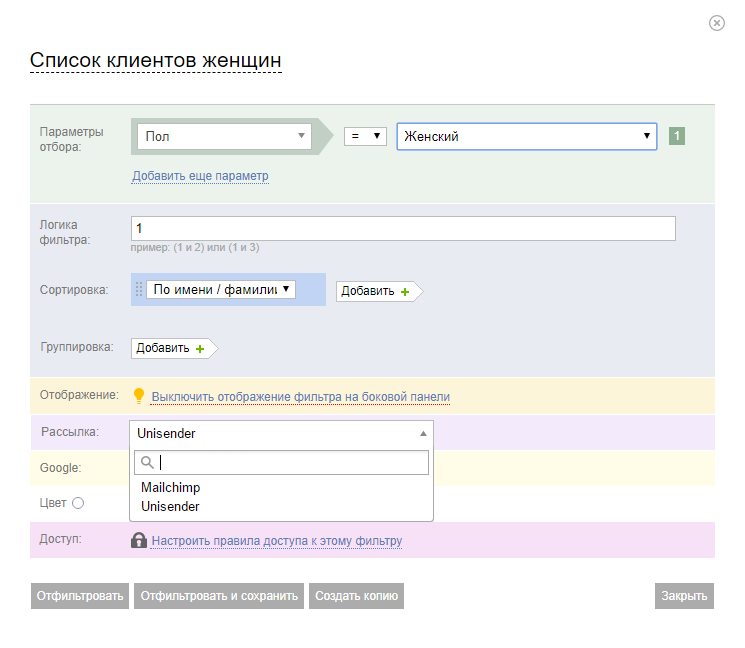Image resolution: width=745 pixels, height=648 pixels.
Task: Click the lightbulb icon beside Отображение
Action: tap(139, 396)
